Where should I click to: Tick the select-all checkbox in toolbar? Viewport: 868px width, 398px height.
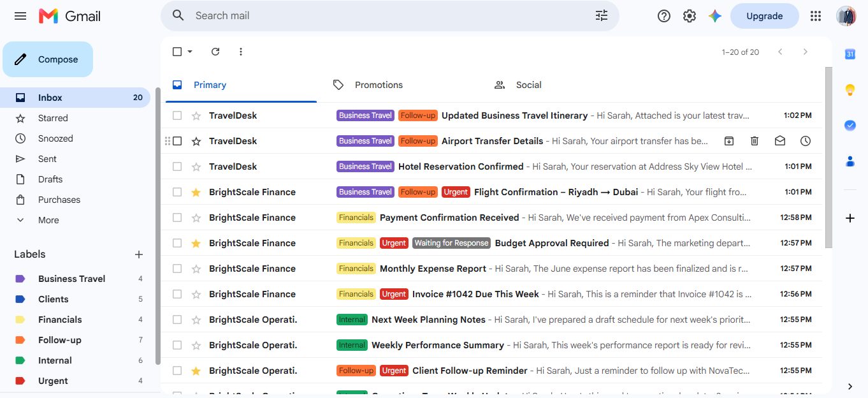(177, 52)
